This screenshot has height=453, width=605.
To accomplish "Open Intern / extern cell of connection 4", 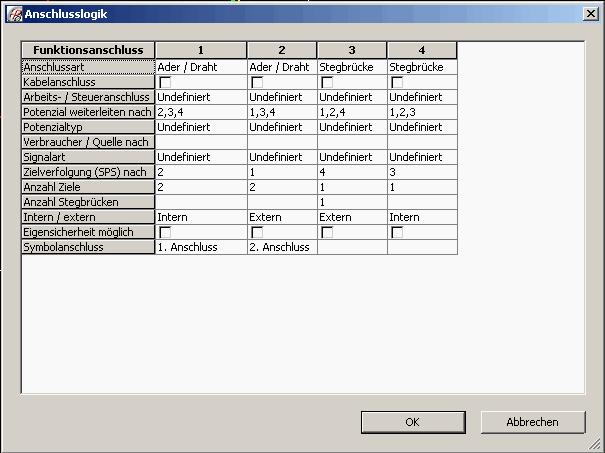I will pos(422,217).
